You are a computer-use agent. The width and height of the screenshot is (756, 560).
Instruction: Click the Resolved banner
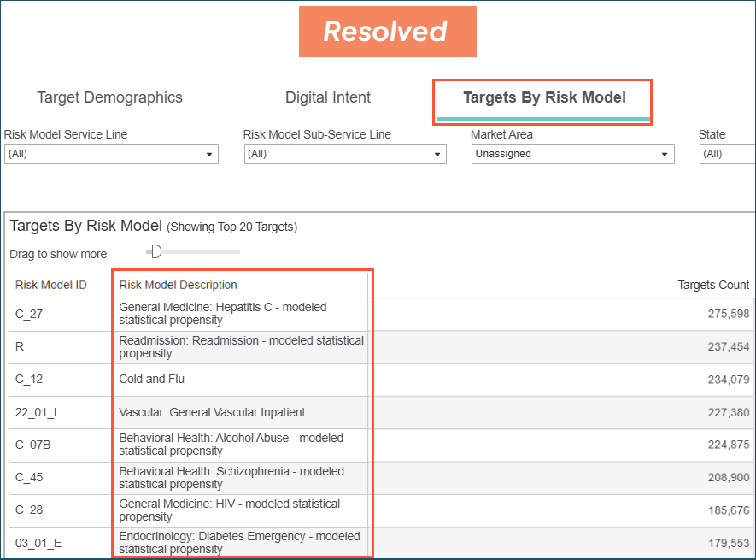[387, 31]
